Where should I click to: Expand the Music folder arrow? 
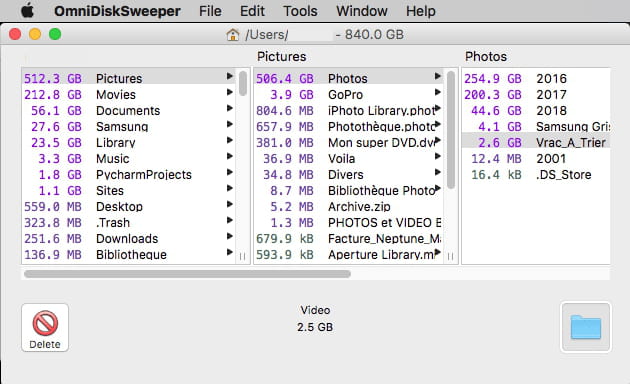click(229, 156)
